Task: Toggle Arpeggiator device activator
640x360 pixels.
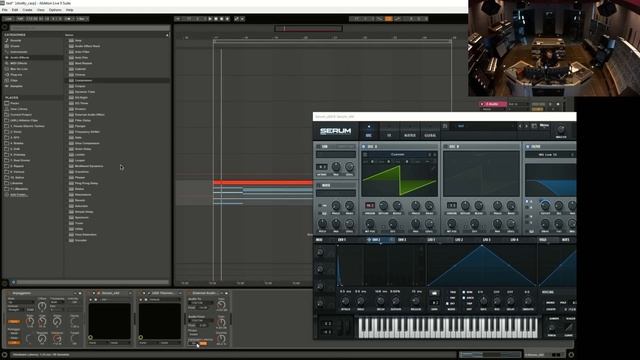Action: [x=9, y=293]
